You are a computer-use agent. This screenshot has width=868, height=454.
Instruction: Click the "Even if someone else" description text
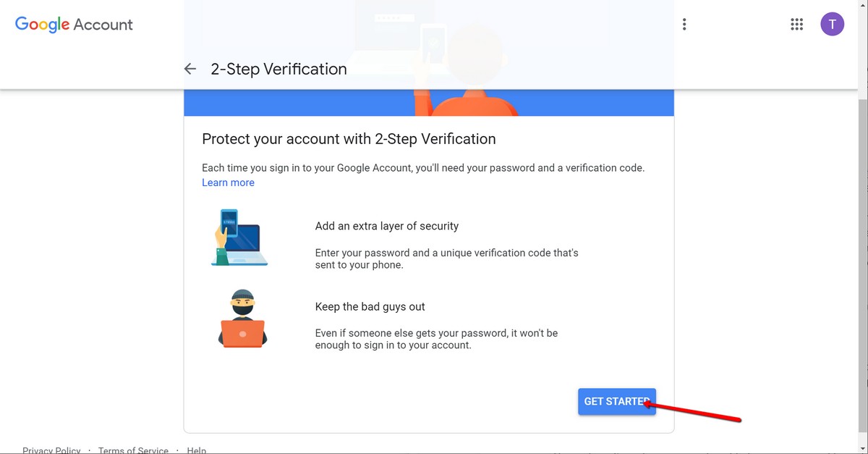point(436,339)
